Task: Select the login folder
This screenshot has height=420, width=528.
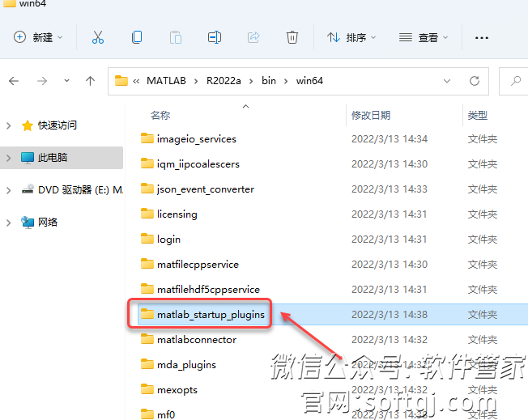Action: pyautogui.click(x=168, y=240)
